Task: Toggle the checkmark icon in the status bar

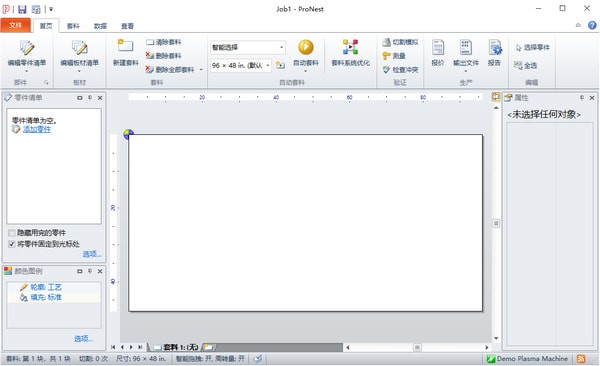Action: pyautogui.click(x=258, y=359)
